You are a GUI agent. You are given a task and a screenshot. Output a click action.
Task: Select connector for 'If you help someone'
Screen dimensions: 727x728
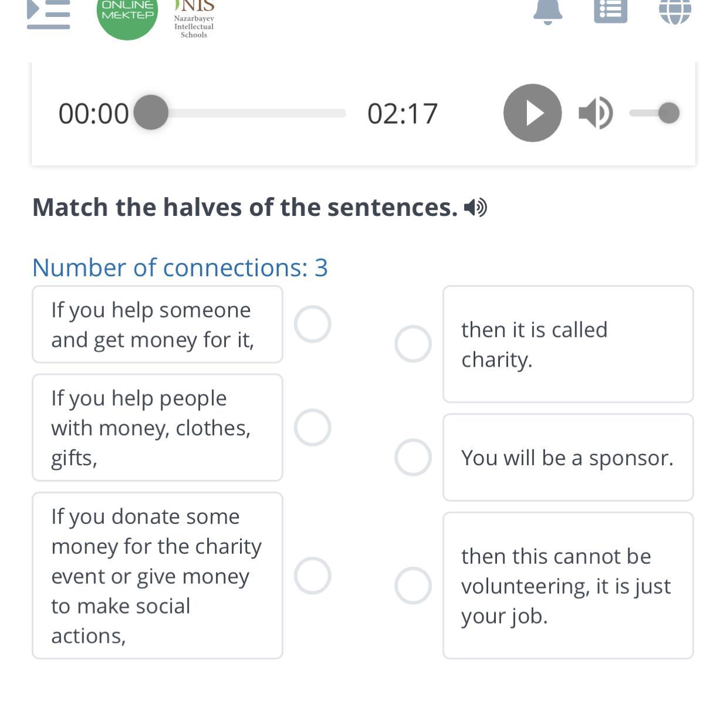click(312, 324)
